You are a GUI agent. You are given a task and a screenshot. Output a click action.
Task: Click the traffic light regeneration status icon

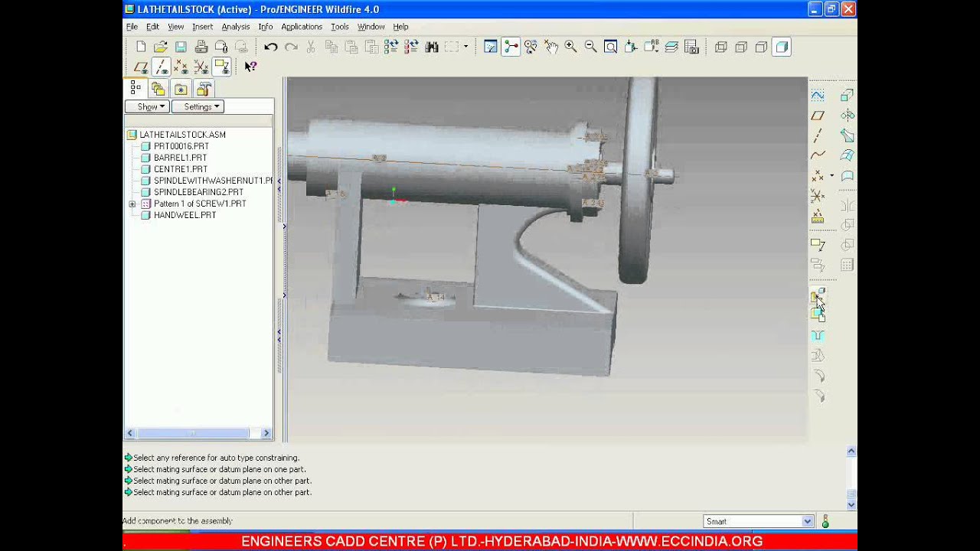(825, 521)
